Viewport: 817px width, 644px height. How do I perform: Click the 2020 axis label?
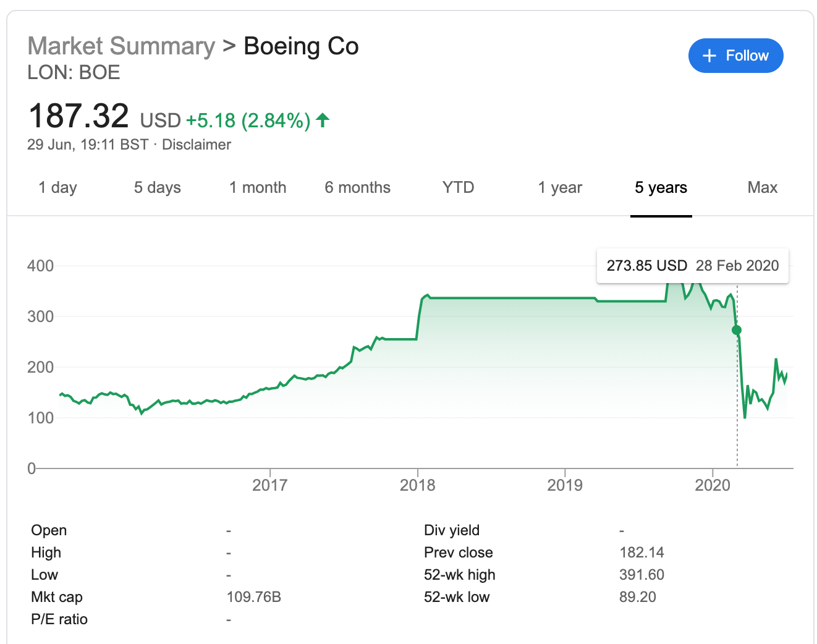(x=713, y=485)
